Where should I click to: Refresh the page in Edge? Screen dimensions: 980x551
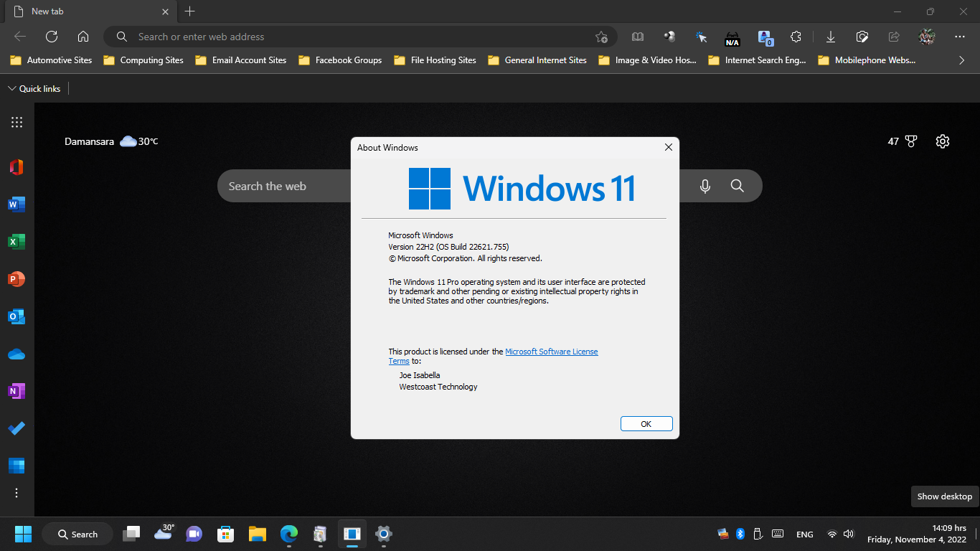52,37
